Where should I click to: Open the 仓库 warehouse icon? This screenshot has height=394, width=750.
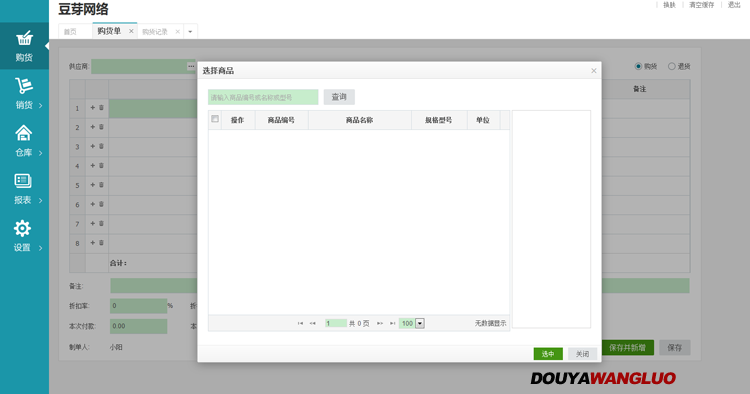[23, 133]
